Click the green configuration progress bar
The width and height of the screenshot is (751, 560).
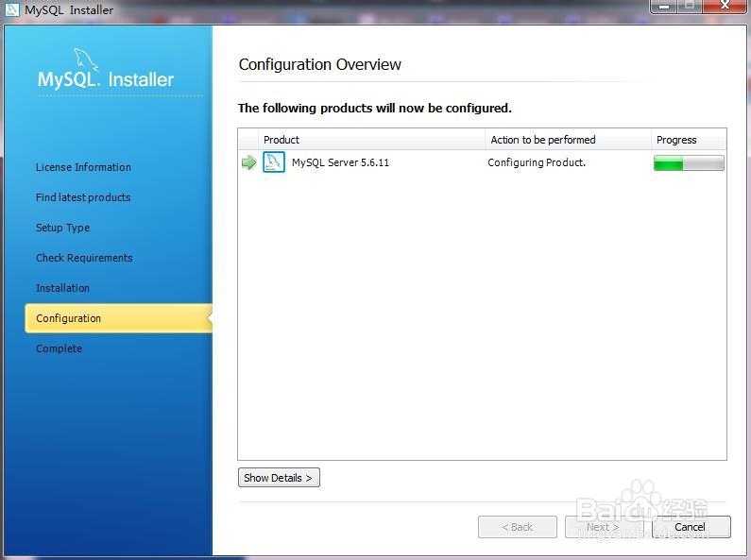coord(689,163)
